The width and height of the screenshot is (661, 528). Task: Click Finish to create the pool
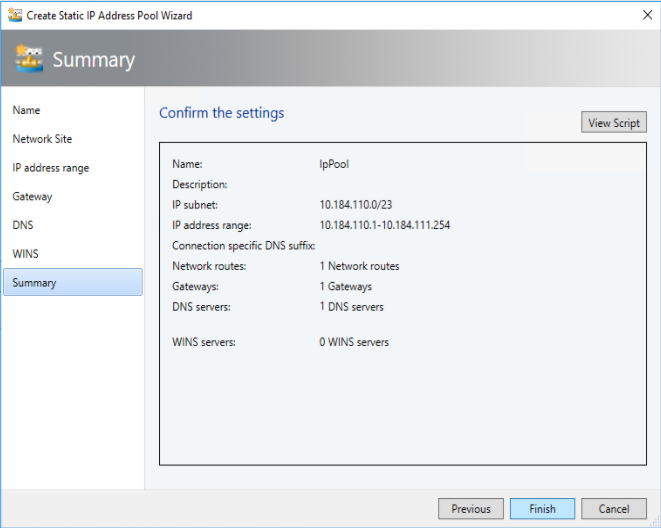(x=542, y=509)
